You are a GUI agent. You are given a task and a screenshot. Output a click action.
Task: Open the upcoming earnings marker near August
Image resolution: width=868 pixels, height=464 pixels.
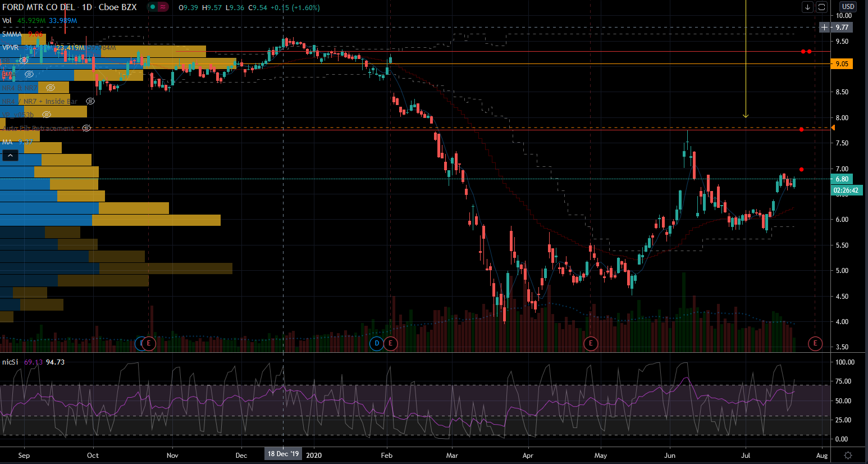[x=815, y=343]
